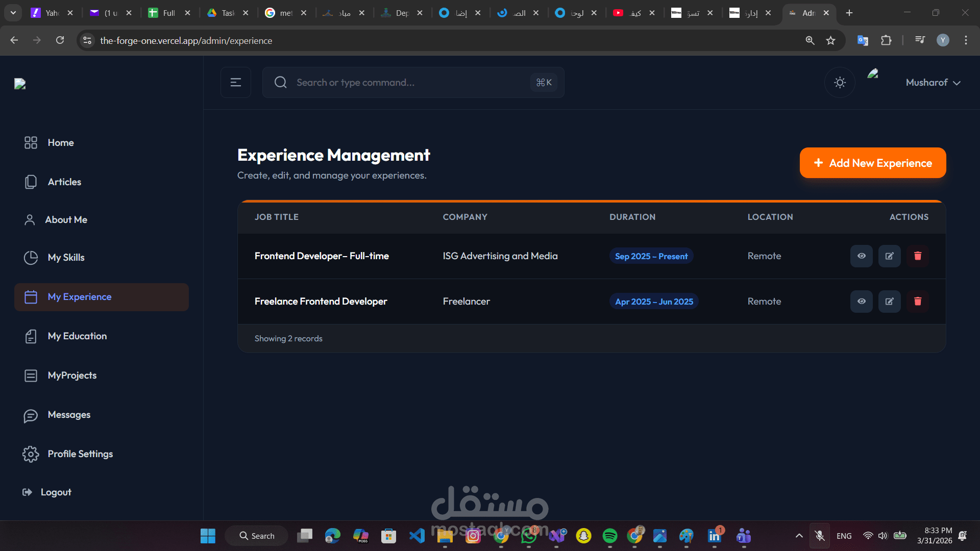Toggle light/dark theme sun button

coord(840,83)
